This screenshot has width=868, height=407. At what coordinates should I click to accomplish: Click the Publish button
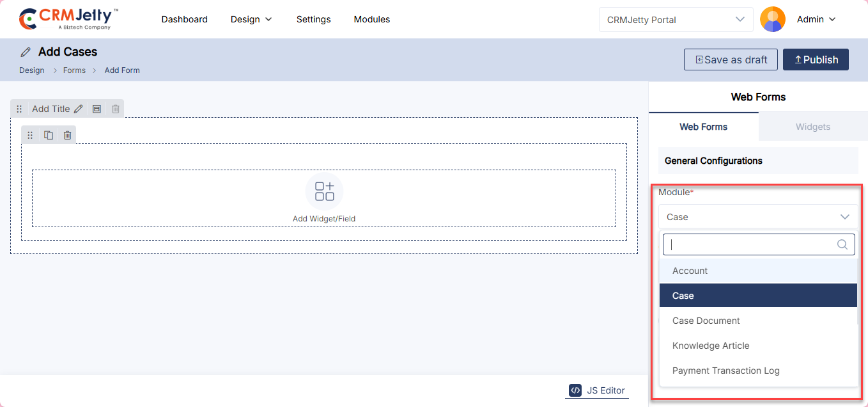tap(816, 60)
